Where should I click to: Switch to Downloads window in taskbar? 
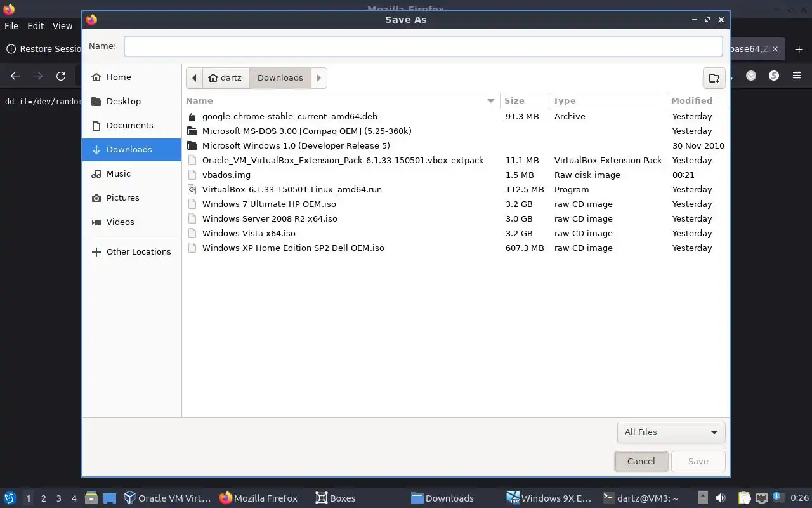click(x=443, y=498)
